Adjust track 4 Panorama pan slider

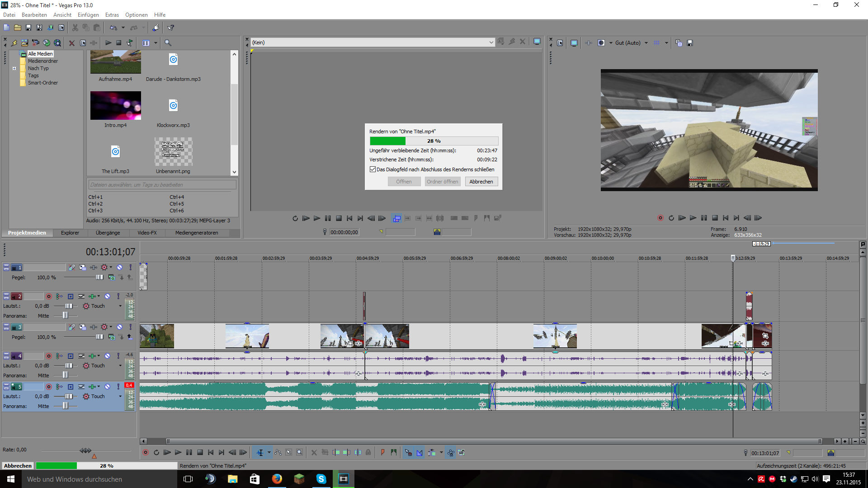tap(66, 375)
